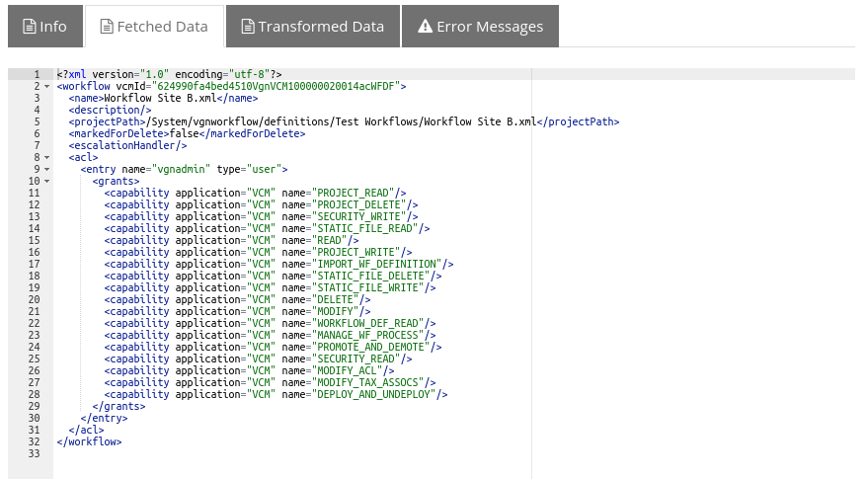Click the vcmId value 624990fa4bed4510VgnVCM100000020014acWFDF
Screen dimensions: 868x479
(x=276, y=86)
